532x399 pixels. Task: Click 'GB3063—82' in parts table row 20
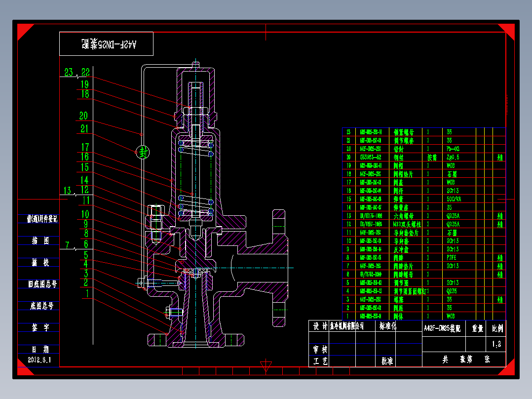tap(371, 157)
